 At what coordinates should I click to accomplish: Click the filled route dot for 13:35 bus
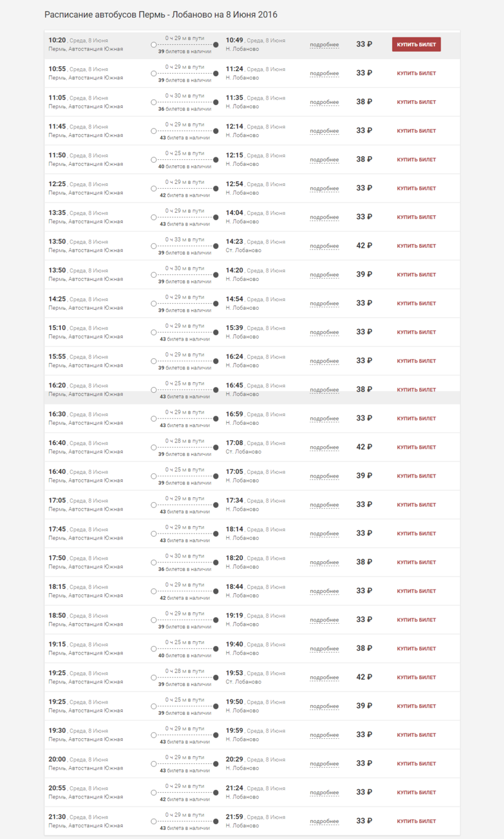(216, 218)
